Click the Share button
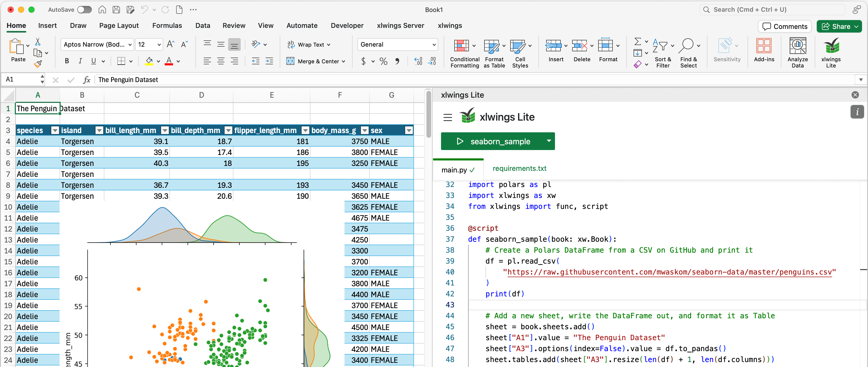Image resolution: width=868 pixels, height=367 pixels. (x=836, y=26)
